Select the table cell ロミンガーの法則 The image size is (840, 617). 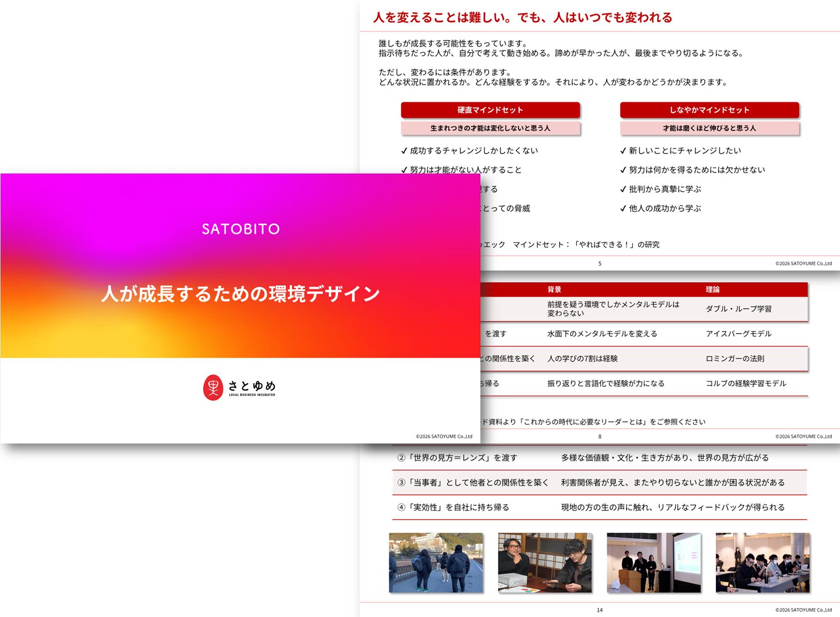pyautogui.click(x=735, y=359)
